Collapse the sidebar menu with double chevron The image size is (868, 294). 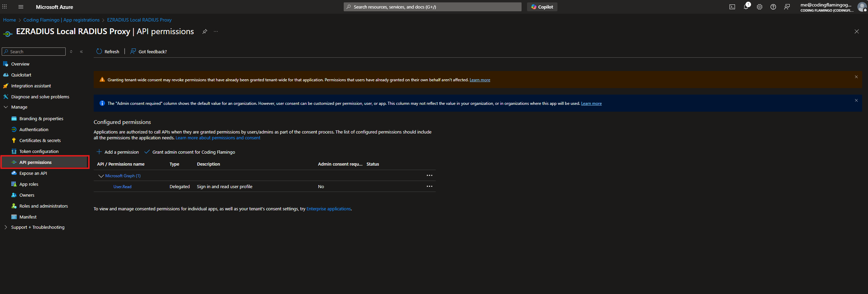point(81,52)
